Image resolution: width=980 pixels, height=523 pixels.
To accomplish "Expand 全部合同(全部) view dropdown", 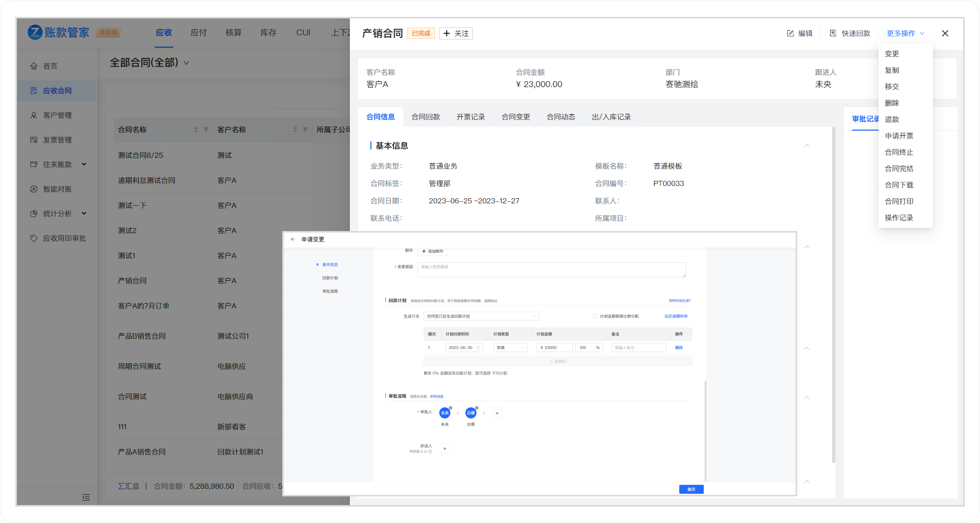I will click(186, 63).
